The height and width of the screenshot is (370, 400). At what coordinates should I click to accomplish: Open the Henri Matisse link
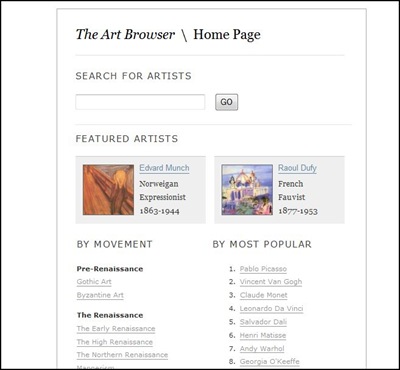click(263, 335)
